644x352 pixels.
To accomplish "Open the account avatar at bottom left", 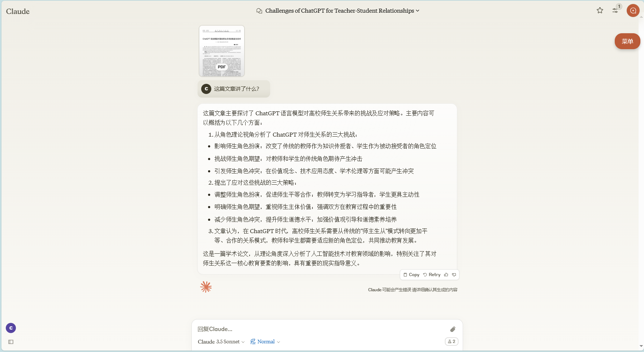I will (11, 328).
